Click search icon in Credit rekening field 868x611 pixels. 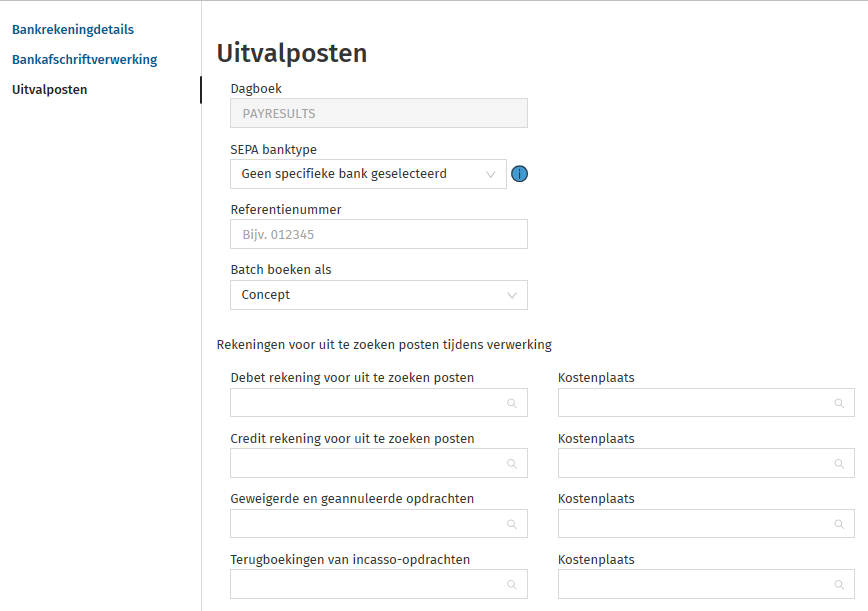coord(511,463)
